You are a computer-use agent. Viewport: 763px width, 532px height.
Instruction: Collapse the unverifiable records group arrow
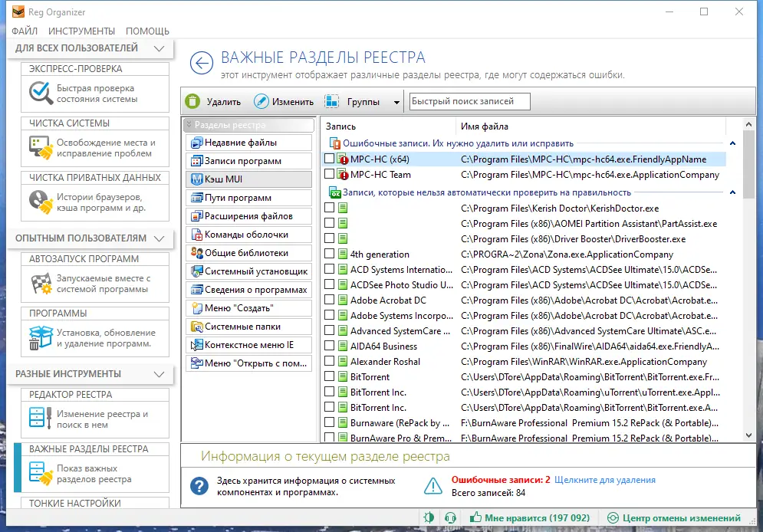point(732,192)
